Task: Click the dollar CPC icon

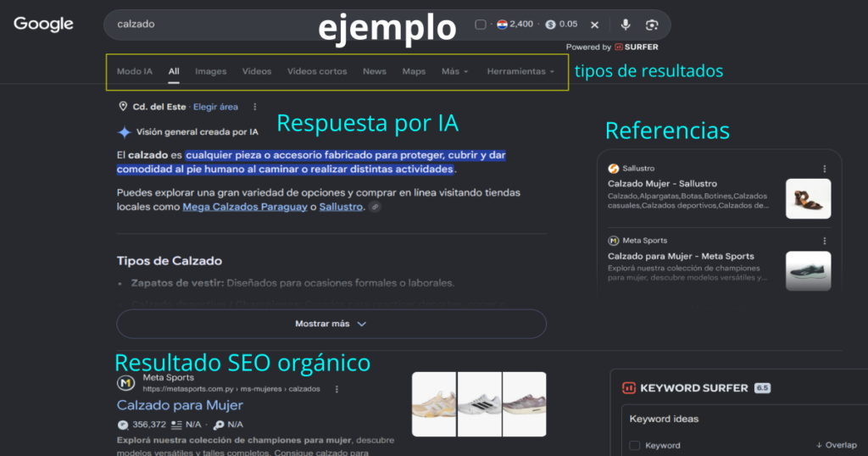Action: pos(550,25)
